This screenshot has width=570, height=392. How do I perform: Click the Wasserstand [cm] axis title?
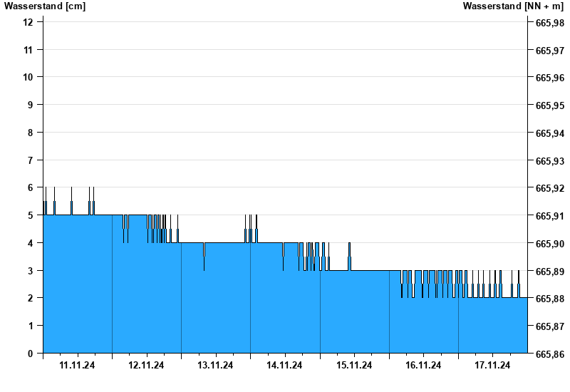(45, 6)
